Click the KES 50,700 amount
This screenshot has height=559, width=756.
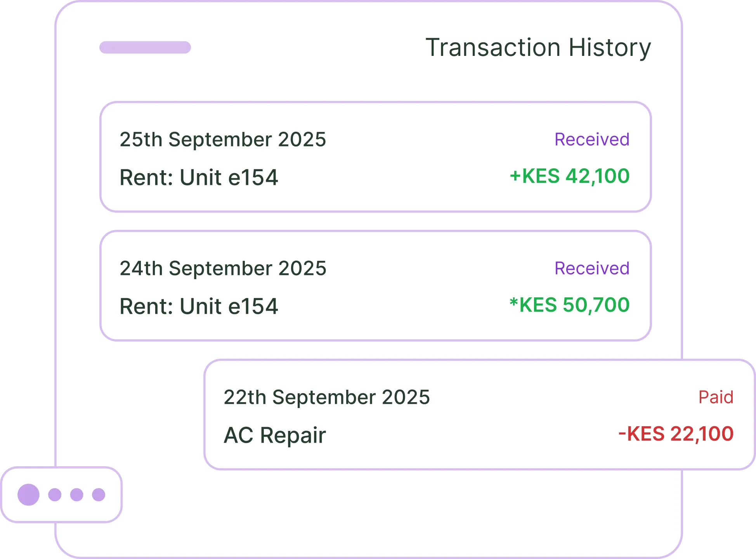pyautogui.click(x=570, y=305)
